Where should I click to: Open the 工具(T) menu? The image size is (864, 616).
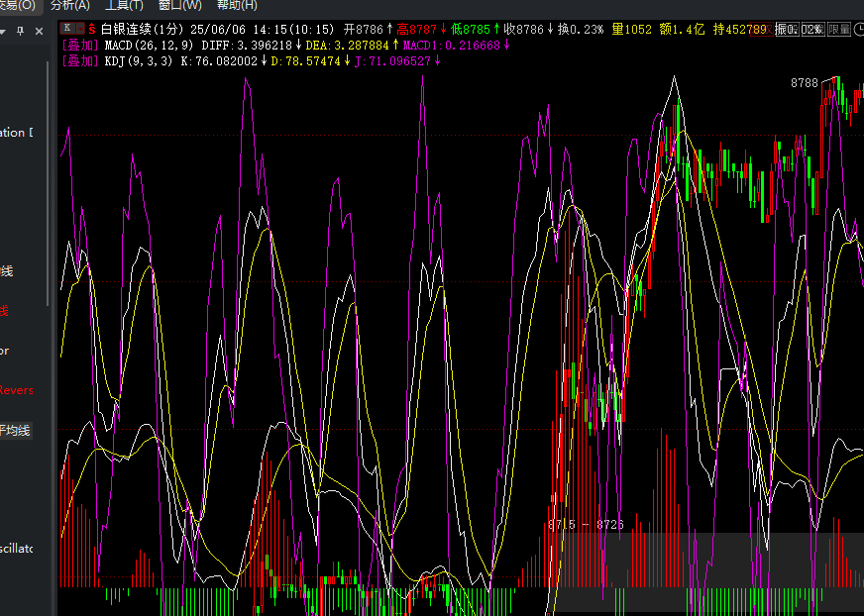tap(124, 6)
